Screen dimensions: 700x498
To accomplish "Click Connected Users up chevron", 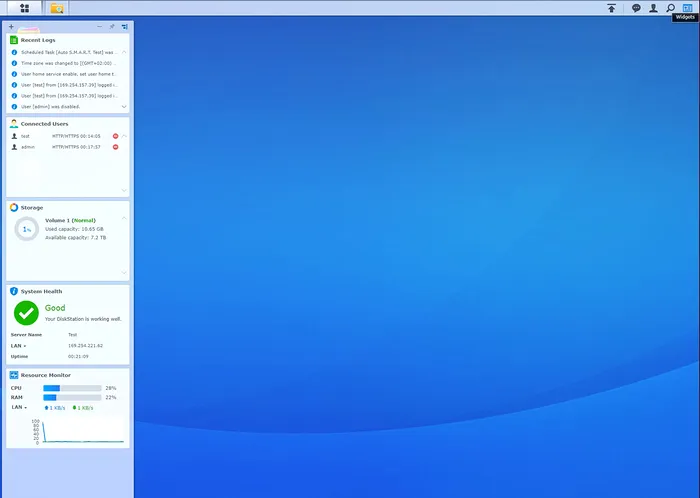I will 124,136.
